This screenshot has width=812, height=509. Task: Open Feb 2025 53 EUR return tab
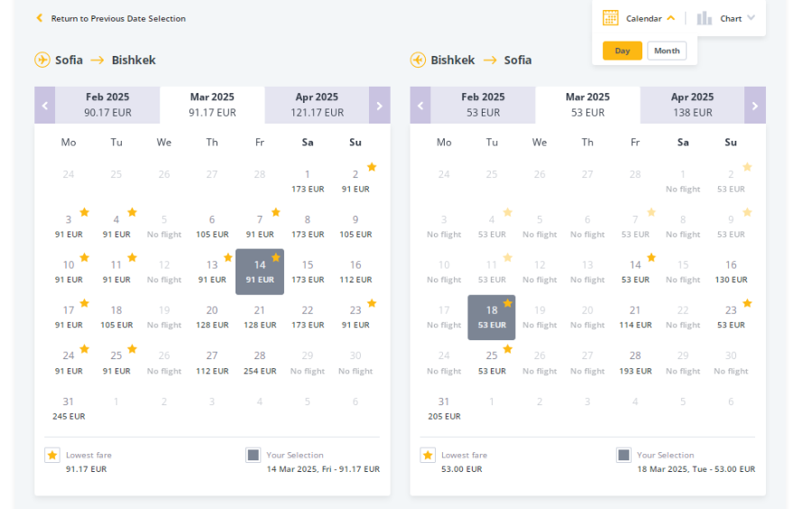coord(484,105)
